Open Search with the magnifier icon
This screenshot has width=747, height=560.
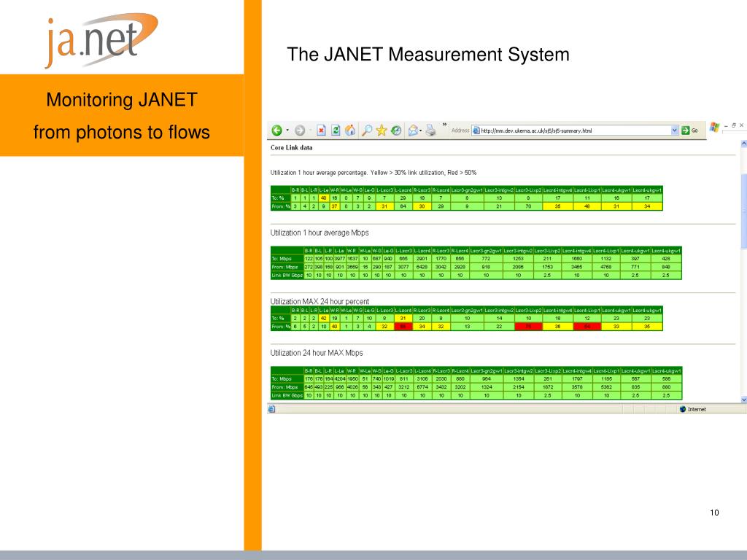click(367, 131)
